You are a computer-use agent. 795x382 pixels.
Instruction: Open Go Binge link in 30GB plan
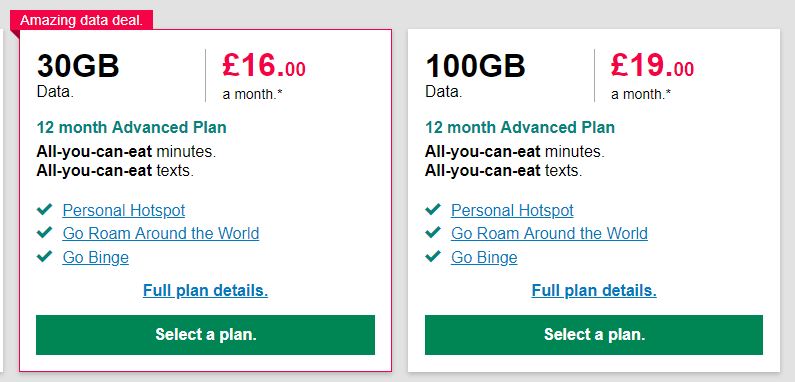pyautogui.click(x=95, y=257)
